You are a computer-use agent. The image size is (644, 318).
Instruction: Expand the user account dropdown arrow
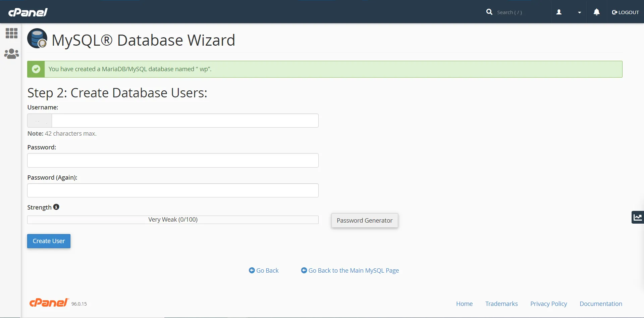point(579,12)
